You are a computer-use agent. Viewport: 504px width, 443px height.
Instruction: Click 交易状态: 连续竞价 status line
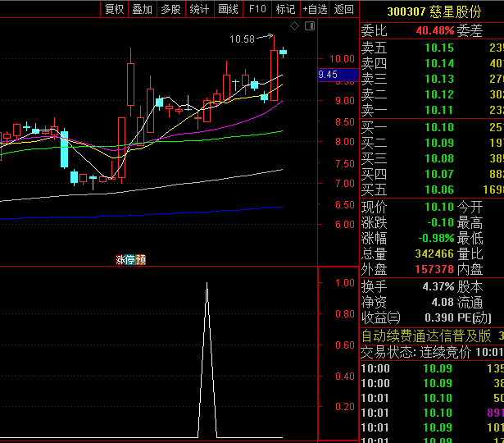pos(432,352)
